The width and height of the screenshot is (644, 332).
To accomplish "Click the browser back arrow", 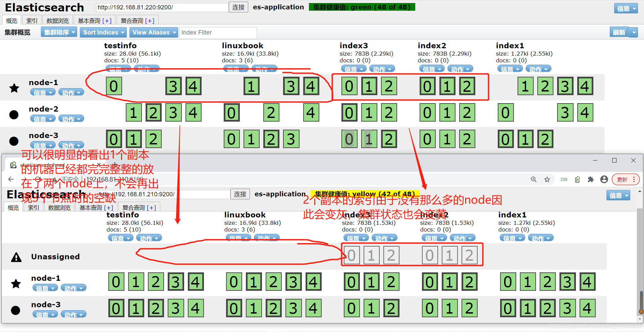I will [11, 179].
